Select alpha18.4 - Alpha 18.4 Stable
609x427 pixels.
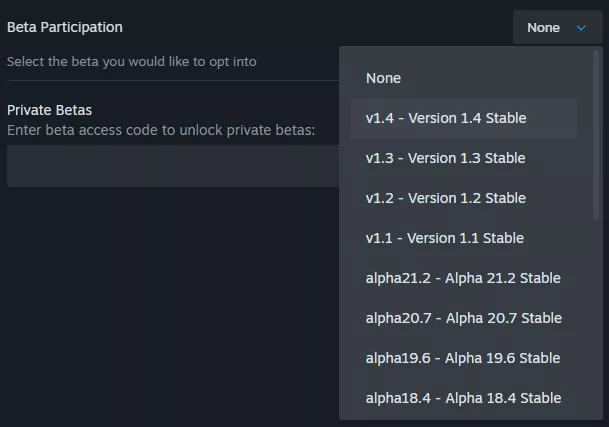click(x=463, y=398)
